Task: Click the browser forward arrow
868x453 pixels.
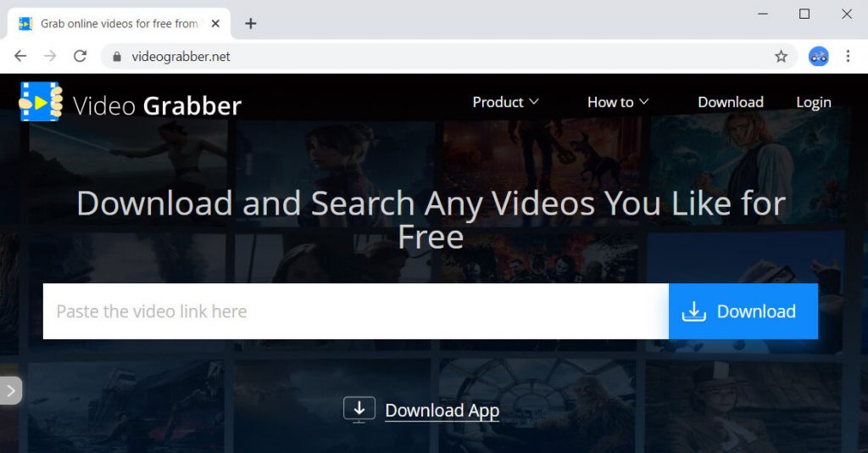Action: pos(50,56)
